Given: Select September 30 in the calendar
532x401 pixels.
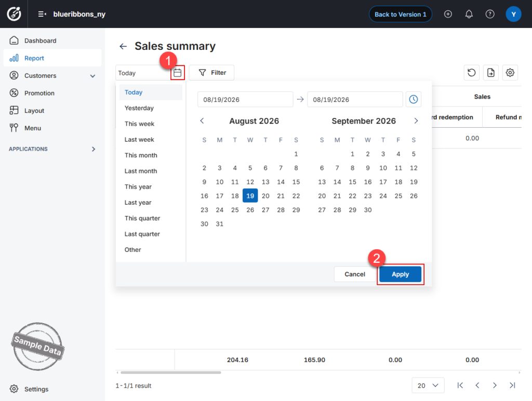Looking at the screenshot, I should (x=368, y=210).
